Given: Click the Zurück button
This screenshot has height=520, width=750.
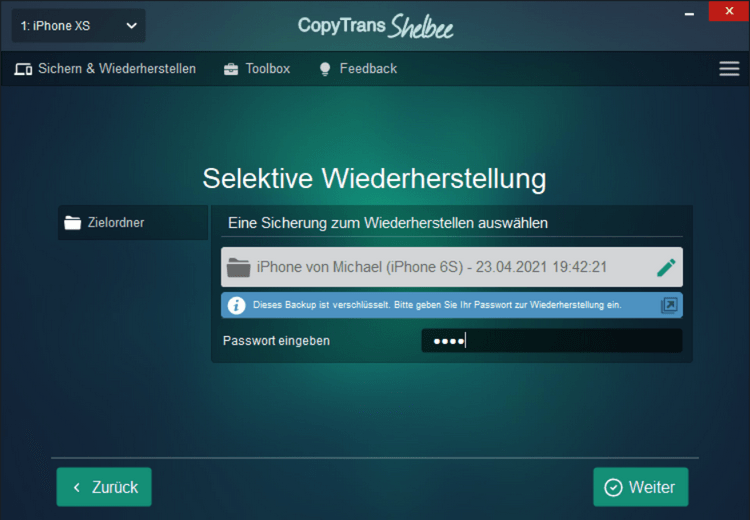Looking at the screenshot, I should click(104, 487).
